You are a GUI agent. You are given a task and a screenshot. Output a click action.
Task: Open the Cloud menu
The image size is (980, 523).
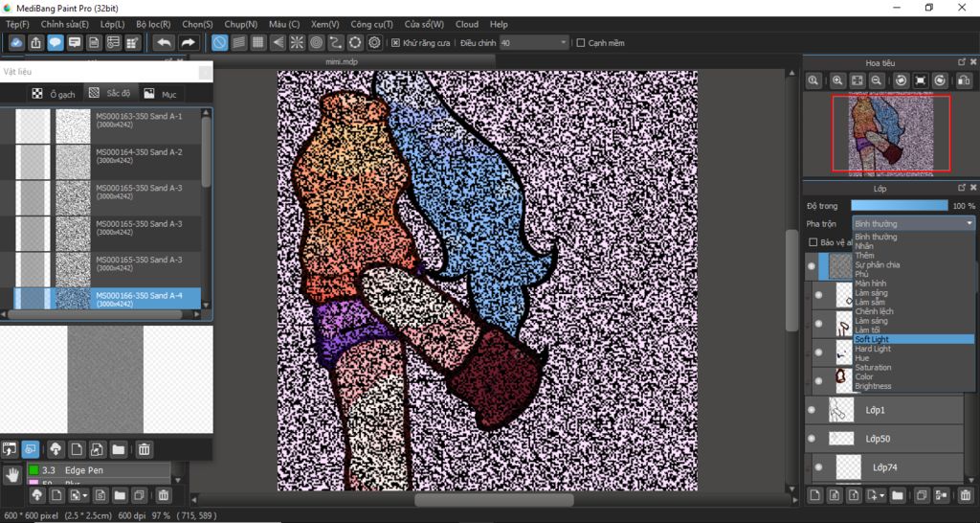pos(467,24)
